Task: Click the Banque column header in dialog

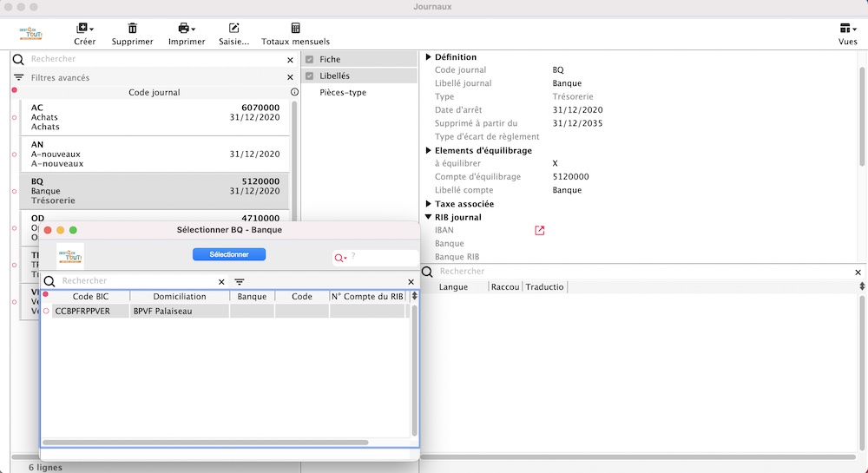Action: click(252, 297)
